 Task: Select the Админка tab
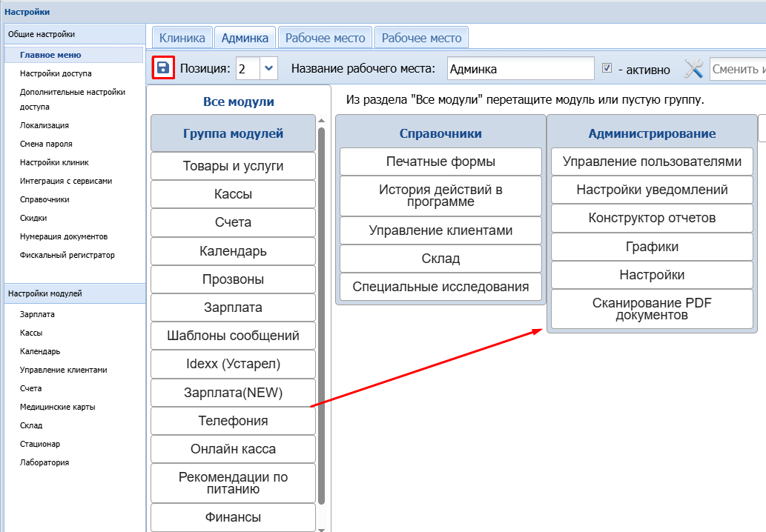pyautogui.click(x=245, y=38)
